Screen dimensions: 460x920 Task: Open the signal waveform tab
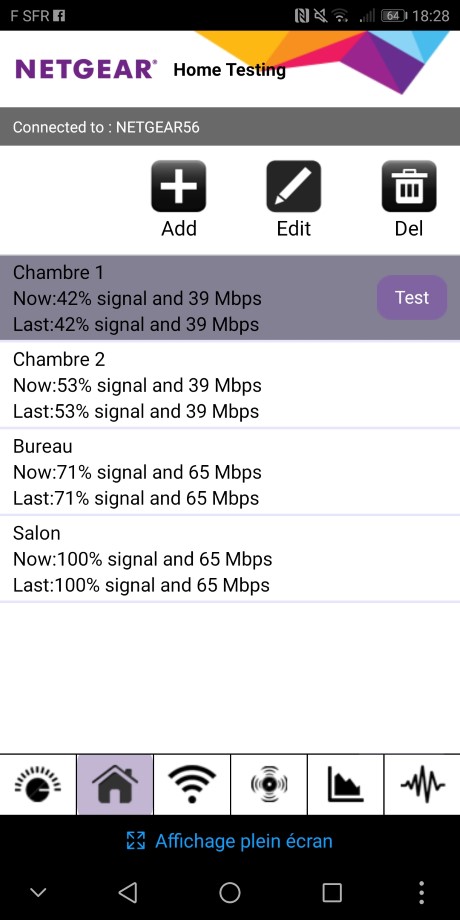point(422,784)
